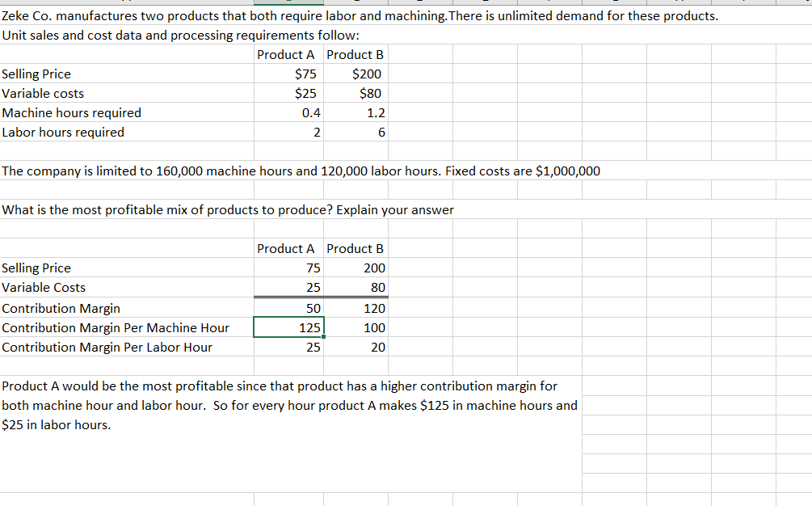This screenshot has height=506, width=812.
Task: Select the 'The company is limited to' sentence cell
Action: (x=301, y=171)
